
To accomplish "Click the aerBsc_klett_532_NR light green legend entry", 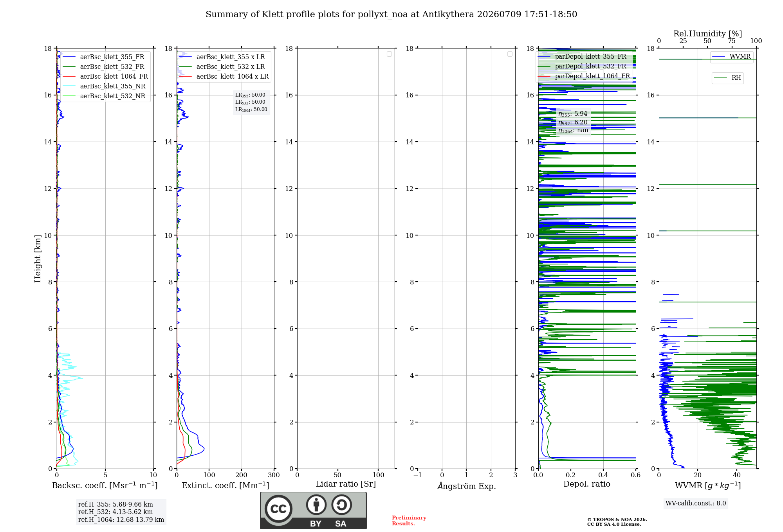I will pos(104,96).
